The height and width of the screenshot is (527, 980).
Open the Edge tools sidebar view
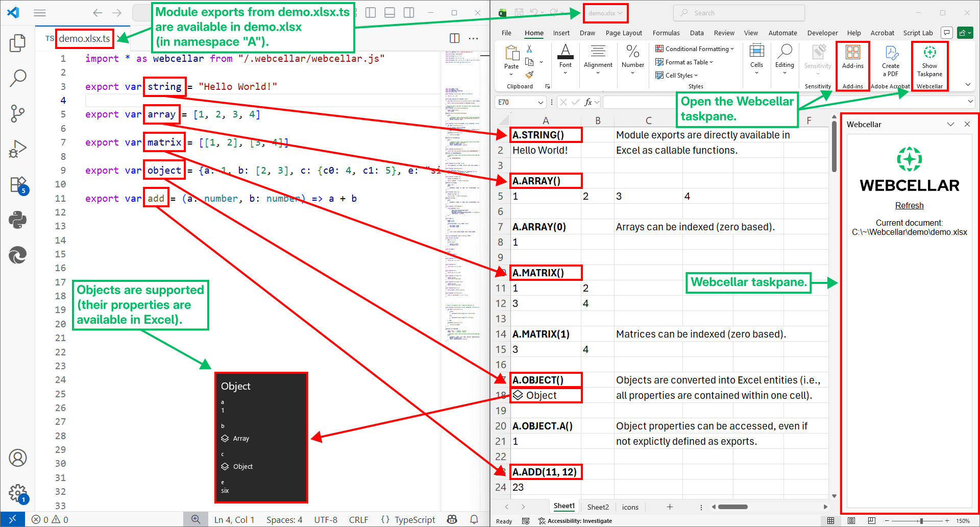18,255
